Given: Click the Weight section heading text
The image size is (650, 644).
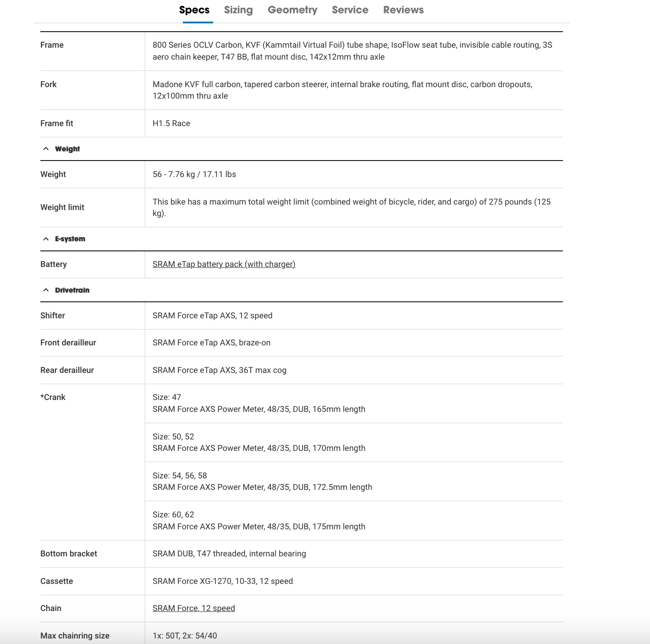Looking at the screenshot, I should pyautogui.click(x=67, y=149).
